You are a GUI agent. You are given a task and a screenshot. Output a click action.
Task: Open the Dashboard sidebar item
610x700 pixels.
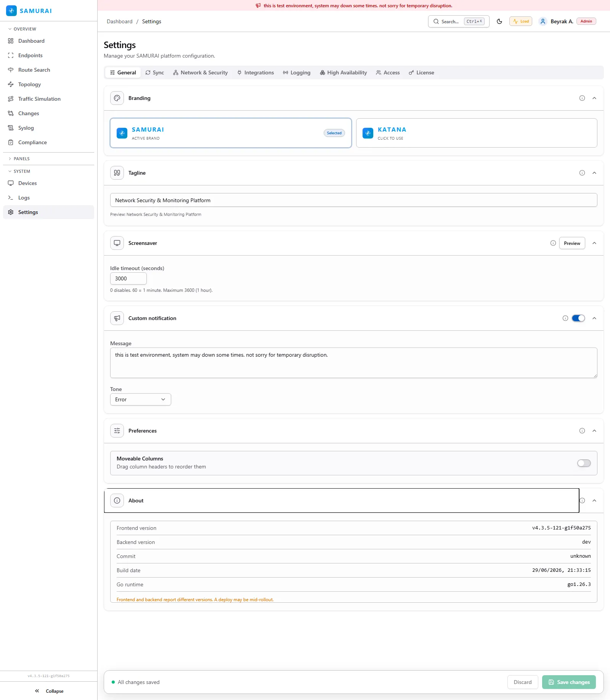coord(48,41)
